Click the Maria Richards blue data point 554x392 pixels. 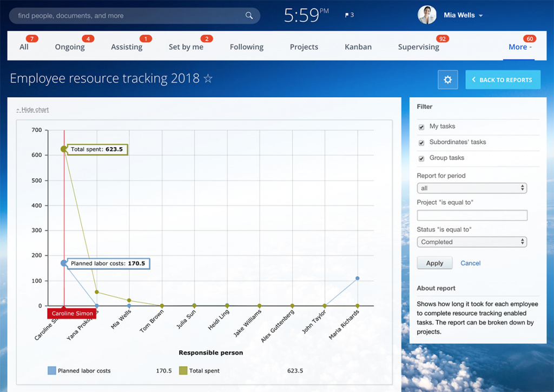tap(357, 278)
